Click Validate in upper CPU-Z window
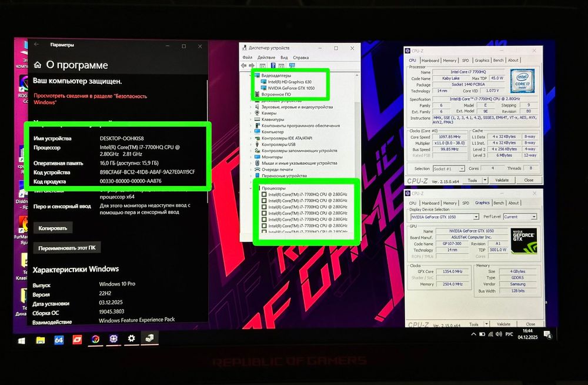The height and width of the screenshot is (385, 588). [x=502, y=180]
